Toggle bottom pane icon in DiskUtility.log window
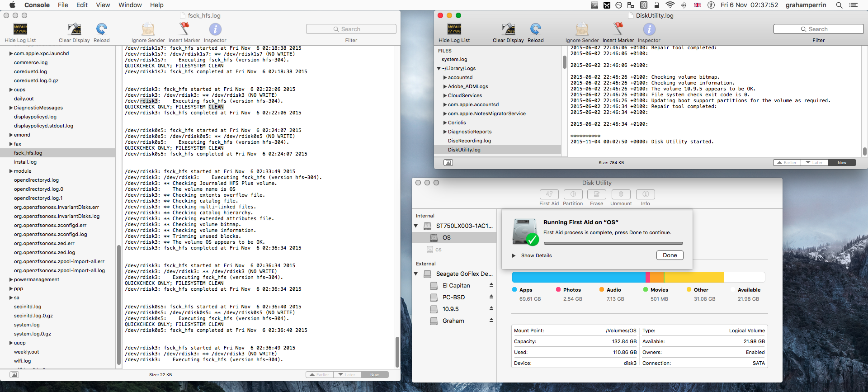Viewport: 868px width, 392px height. (x=448, y=162)
